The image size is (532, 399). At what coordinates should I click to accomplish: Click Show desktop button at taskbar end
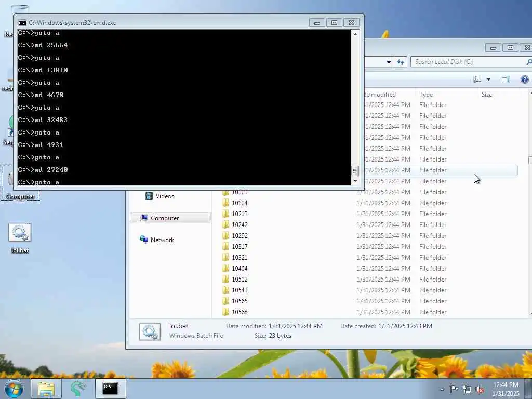tap(528, 389)
